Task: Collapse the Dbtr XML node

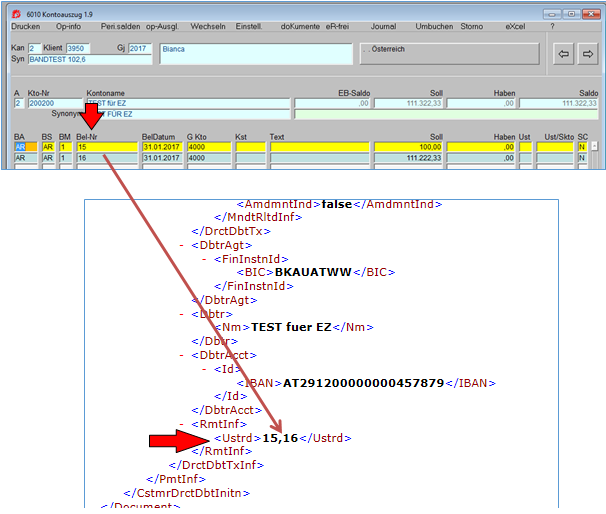Action: tap(181, 314)
